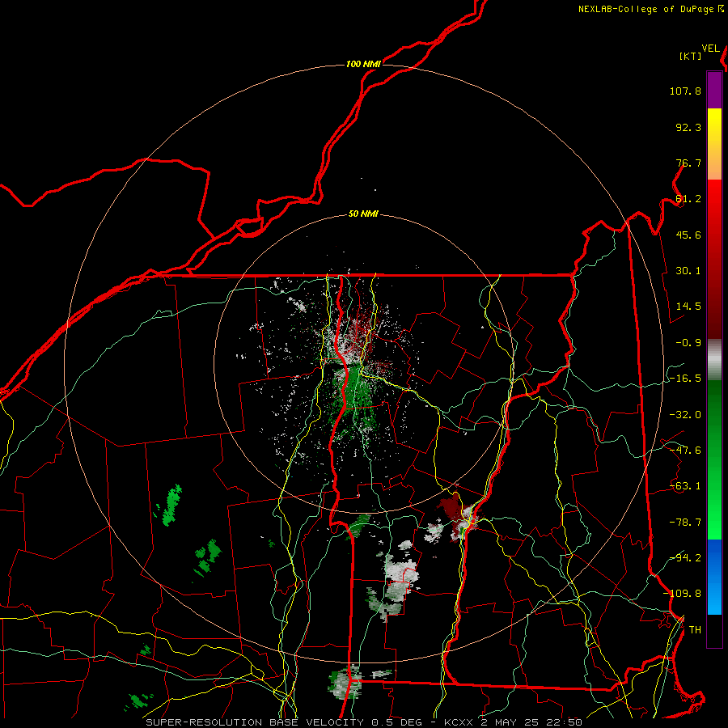Select the 107.8 velocity scale value
728x728 pixels.
coord(685,91)
